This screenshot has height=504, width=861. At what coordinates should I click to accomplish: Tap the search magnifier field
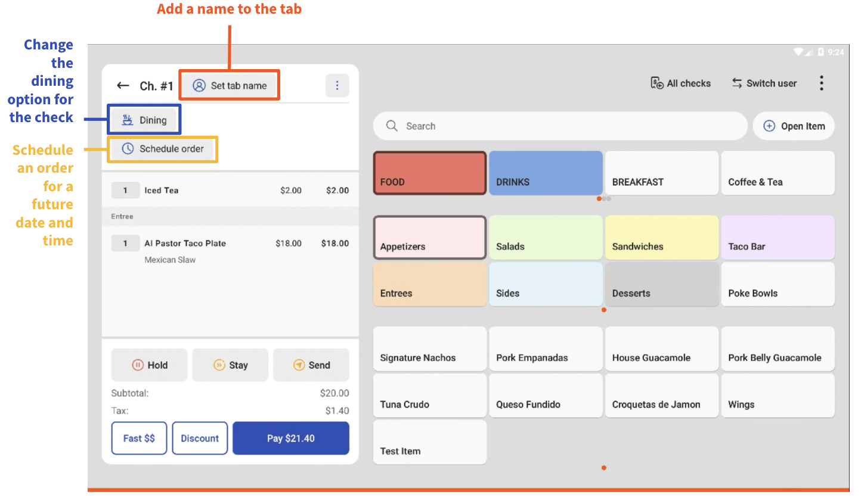click(x=392, y=126)
